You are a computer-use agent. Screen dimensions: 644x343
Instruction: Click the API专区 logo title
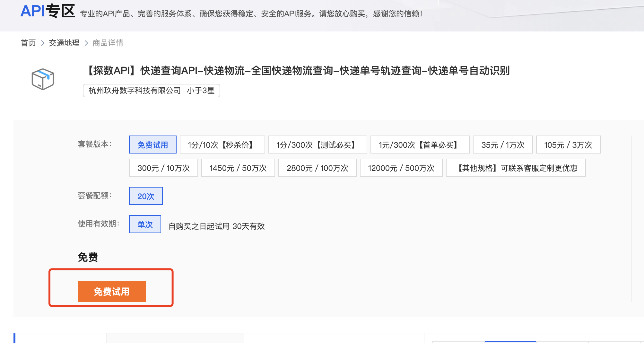[x=48, y=11]
